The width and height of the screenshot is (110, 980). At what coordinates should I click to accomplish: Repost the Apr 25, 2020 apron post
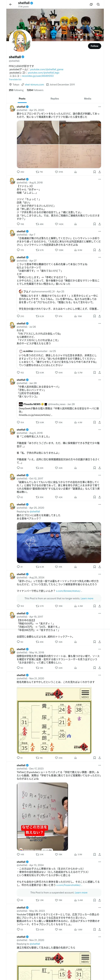(x=39, y=172)
